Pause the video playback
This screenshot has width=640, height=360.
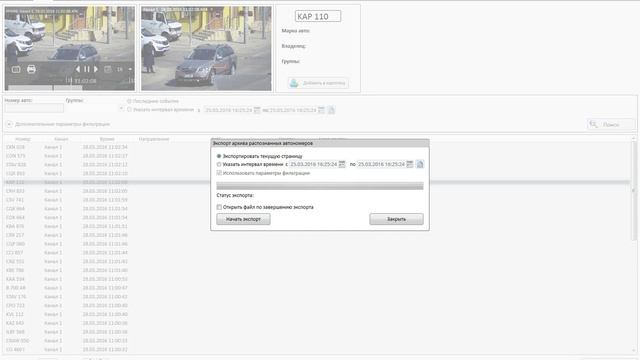click(x=87, y=69)
